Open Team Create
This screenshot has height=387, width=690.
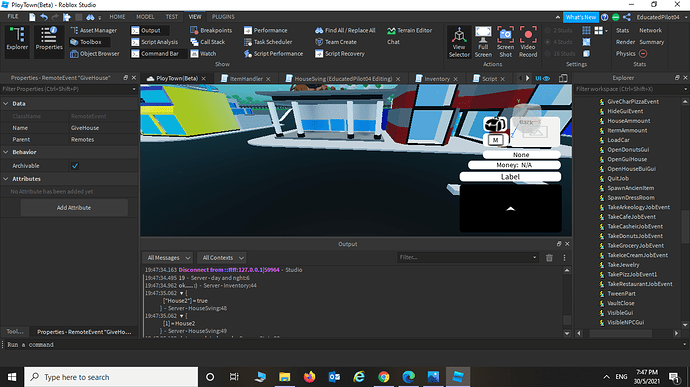coord(336,42)
